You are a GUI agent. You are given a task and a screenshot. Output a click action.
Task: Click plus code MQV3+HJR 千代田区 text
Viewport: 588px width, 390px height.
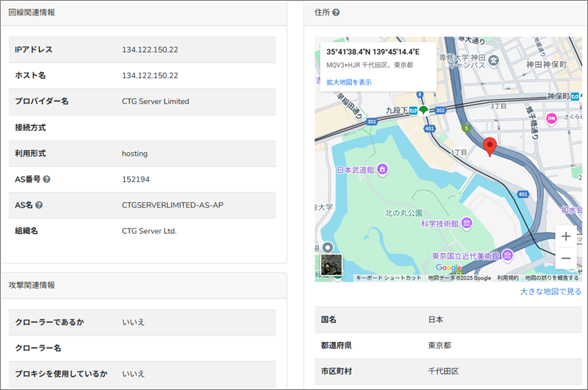pos(370,65)
